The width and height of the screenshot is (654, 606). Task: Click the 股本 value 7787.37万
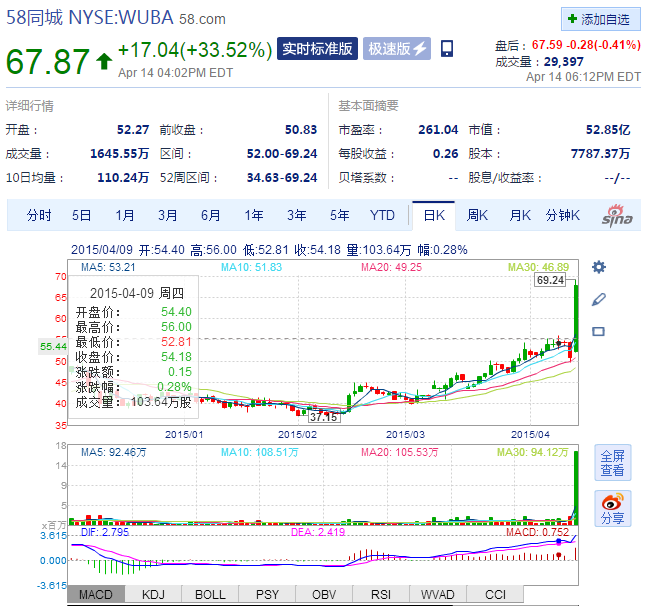pyautogui.click(x=600, y=154)
